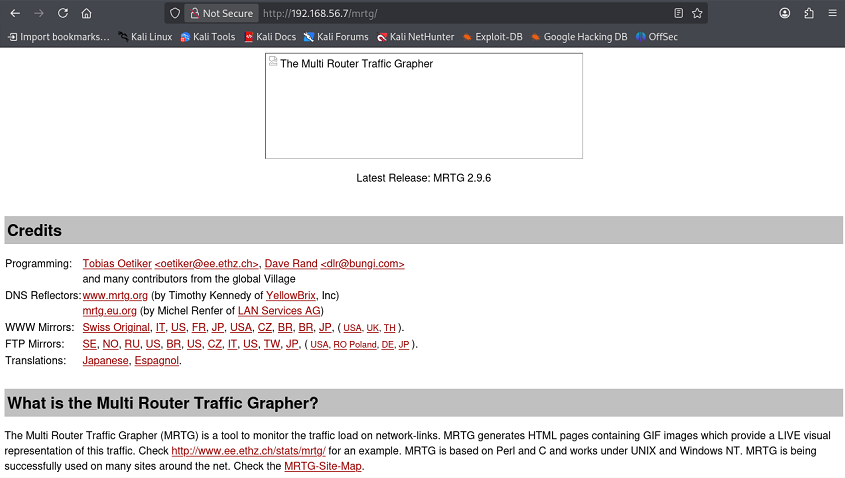Open the LAN Services AG link
The height and width of the screenshot is (478, 845).
pos(279,311)
